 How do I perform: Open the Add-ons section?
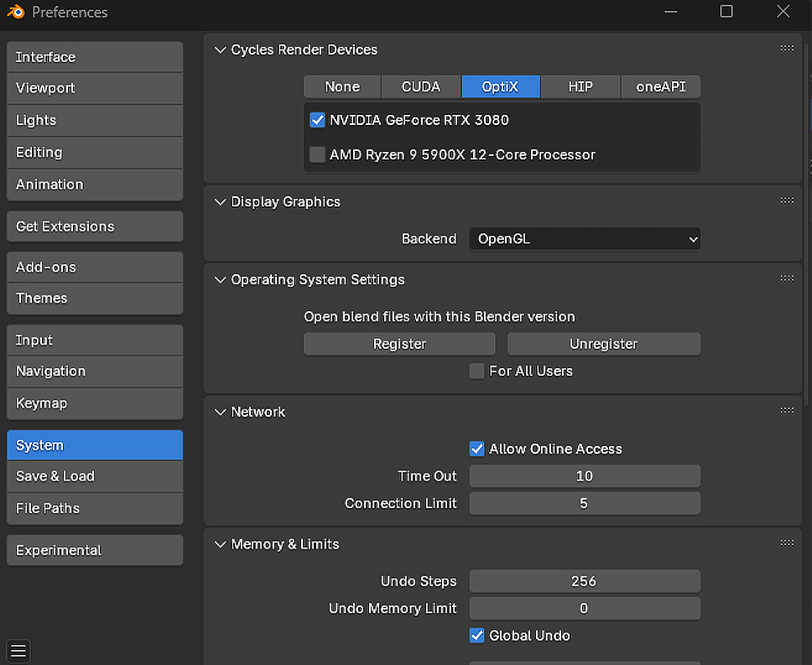95,267
